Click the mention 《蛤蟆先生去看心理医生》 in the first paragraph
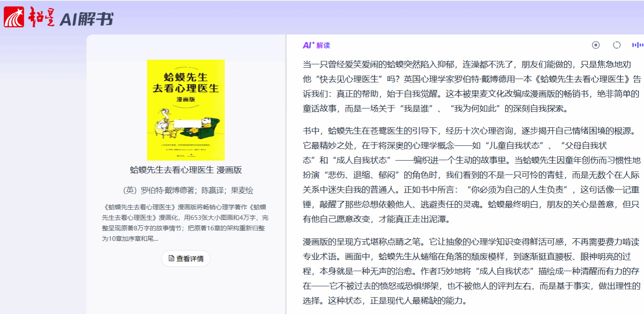The height and width of the screenshot is (314, 644). click(x=584, y=79)
